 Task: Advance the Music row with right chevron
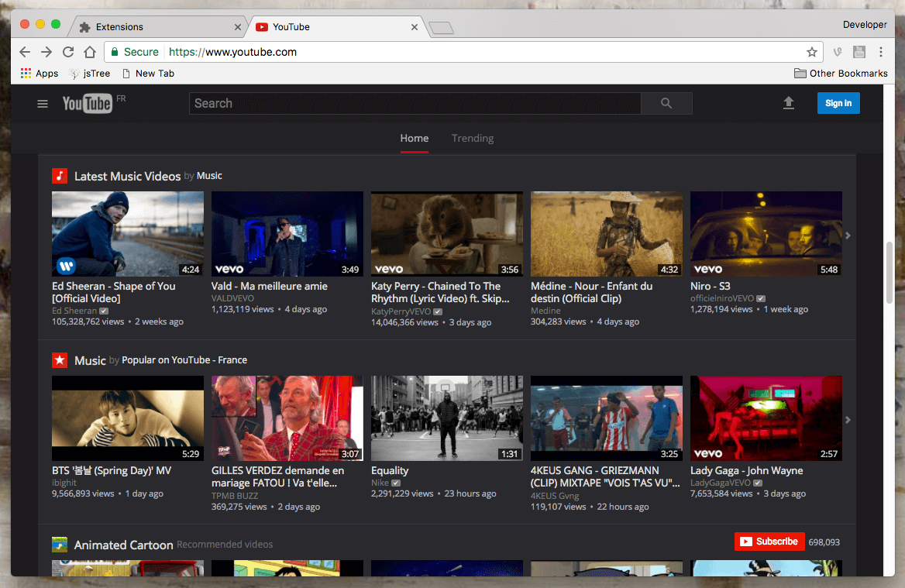[848, 420]
